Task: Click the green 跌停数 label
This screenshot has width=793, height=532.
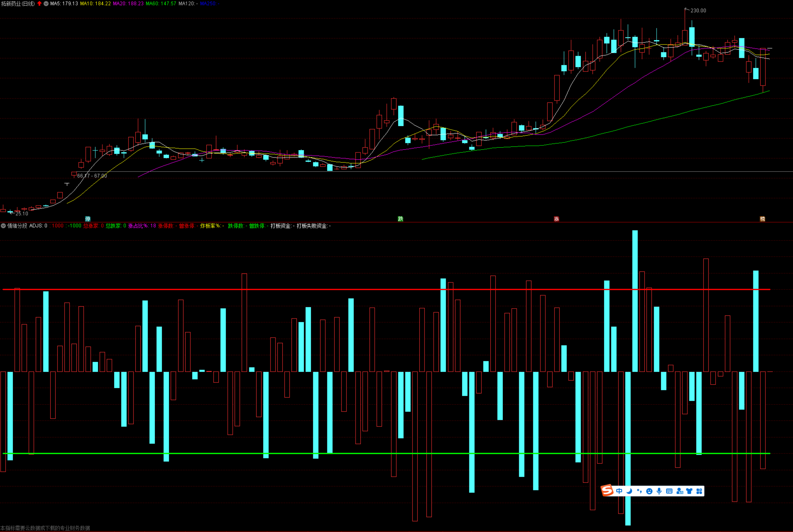Action: point(237,226)
